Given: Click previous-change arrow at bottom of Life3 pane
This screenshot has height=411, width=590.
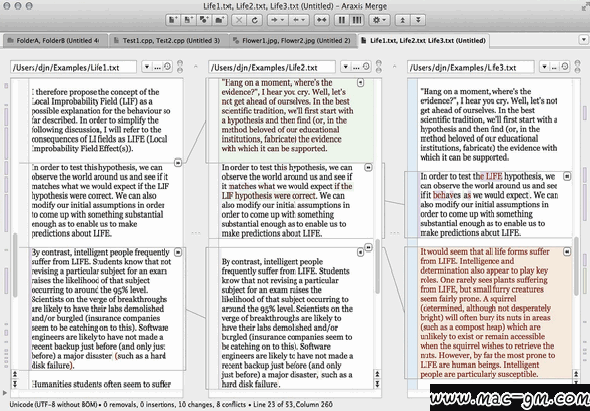Looking at the screenshot, I should pos(576,374).
